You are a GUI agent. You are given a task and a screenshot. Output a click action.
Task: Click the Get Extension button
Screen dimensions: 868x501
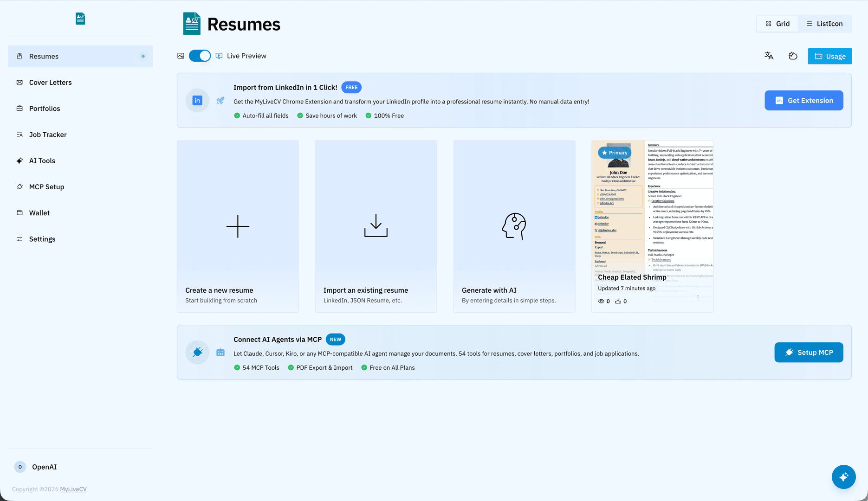(x=804, y=100)
